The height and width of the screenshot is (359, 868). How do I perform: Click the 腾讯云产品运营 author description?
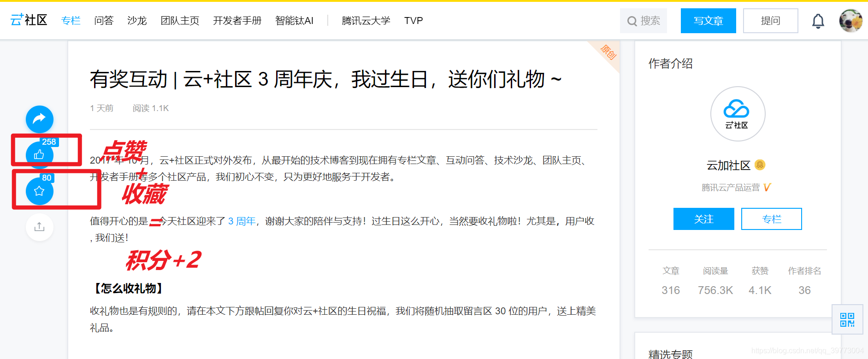click(731, 188)
